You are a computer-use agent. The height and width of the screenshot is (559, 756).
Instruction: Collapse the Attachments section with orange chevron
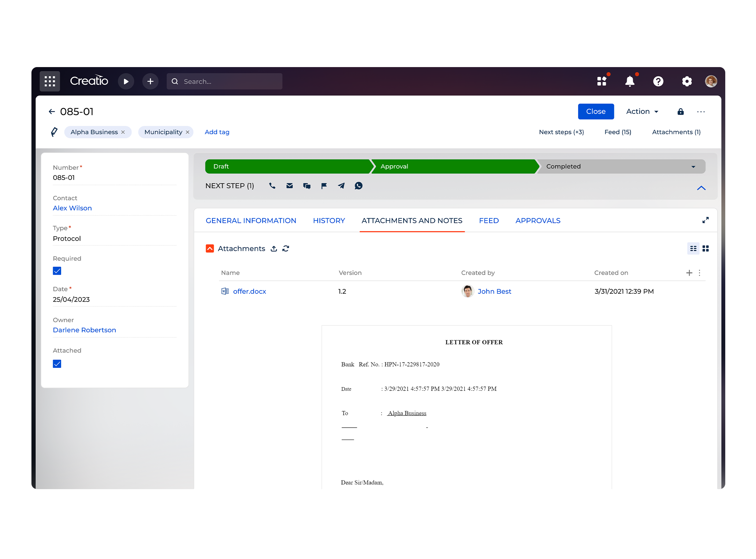tap(210, 248)
